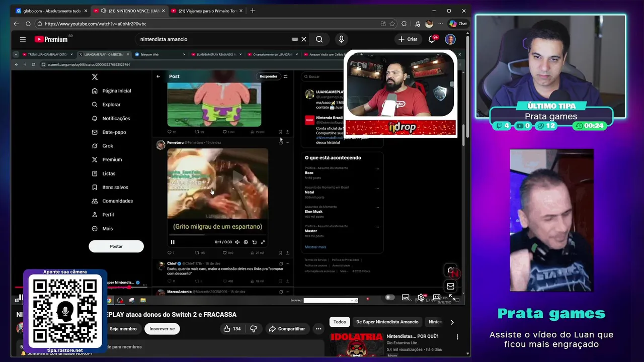Screen dimensions: 644x362
Task: Dislike the YouTube video
Action: pyautogui.click(x=254, y=329)
